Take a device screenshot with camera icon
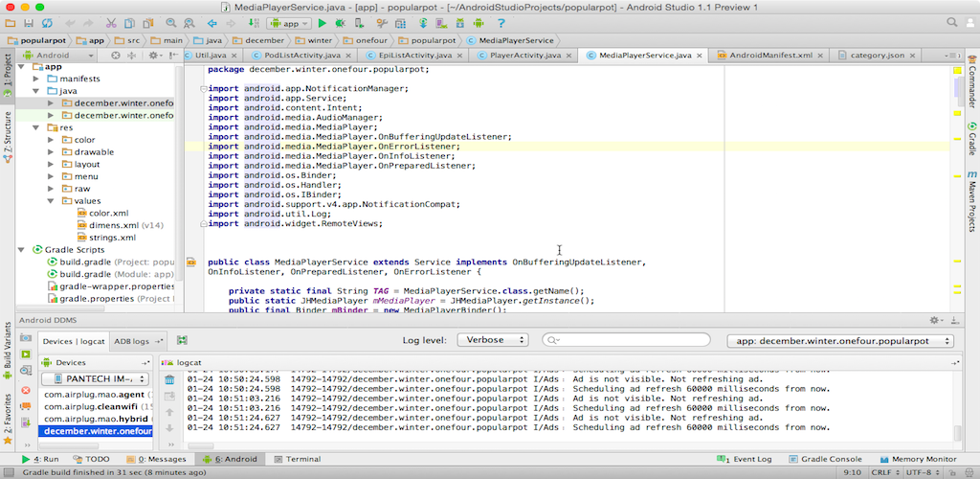Image resolution: width=980 pixels, height=479 pixels. point(26,336)
